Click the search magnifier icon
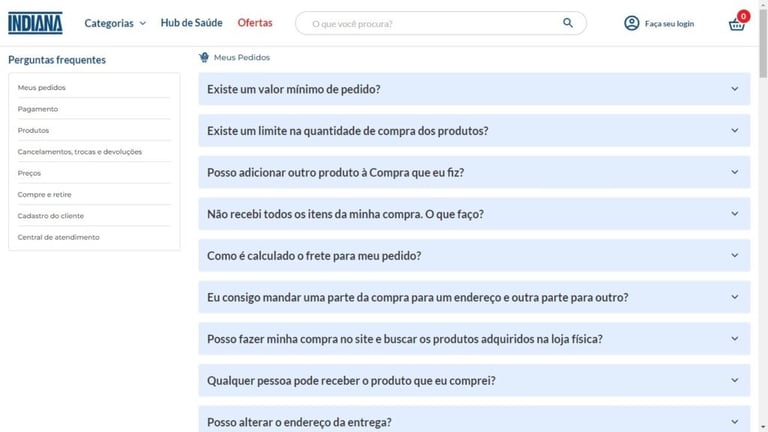The height and width of the screenshot is (432, 768). pos(568,23)
